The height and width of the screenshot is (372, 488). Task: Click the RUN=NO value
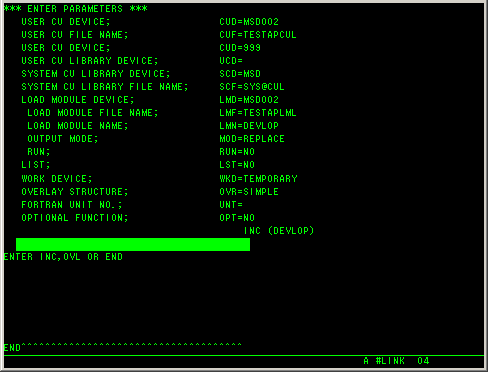click(237, 152)
